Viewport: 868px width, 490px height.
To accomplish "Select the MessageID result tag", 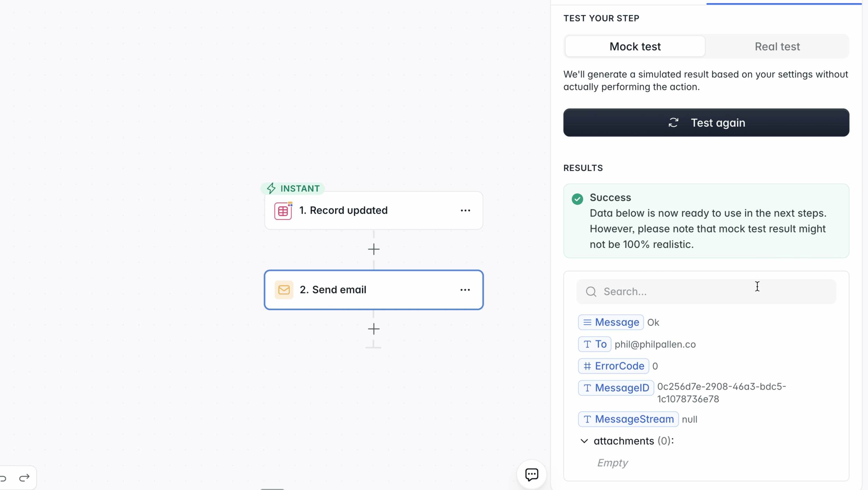I will (x=616, y=388).
